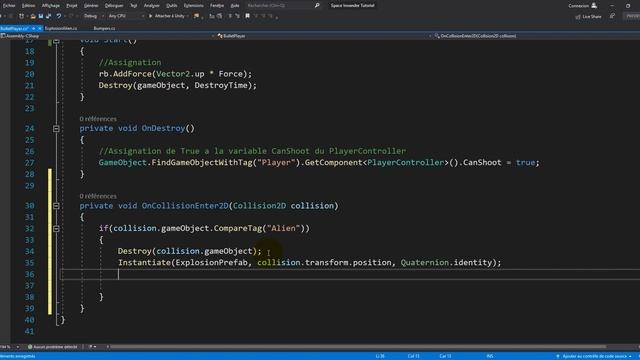Open the Outils menu
The image size is (640, 360).
click(172, 6)
